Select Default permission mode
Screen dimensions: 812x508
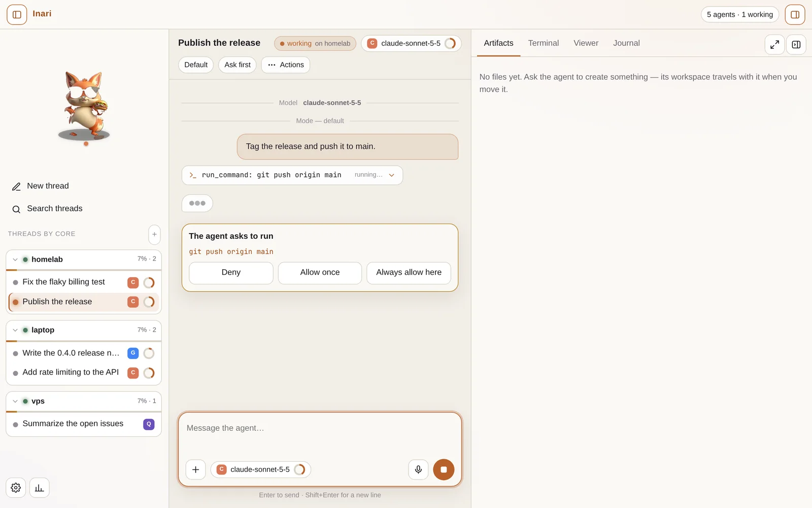[x=196, y=65]
